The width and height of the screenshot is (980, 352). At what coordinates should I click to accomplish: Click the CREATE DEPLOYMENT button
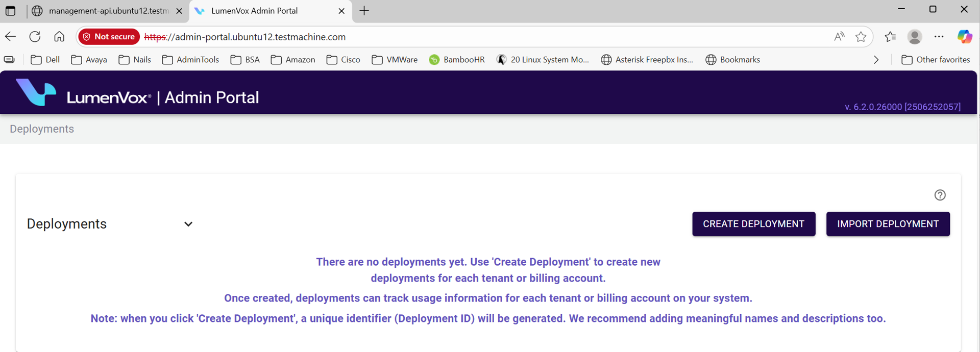click(x=753, y=224)
